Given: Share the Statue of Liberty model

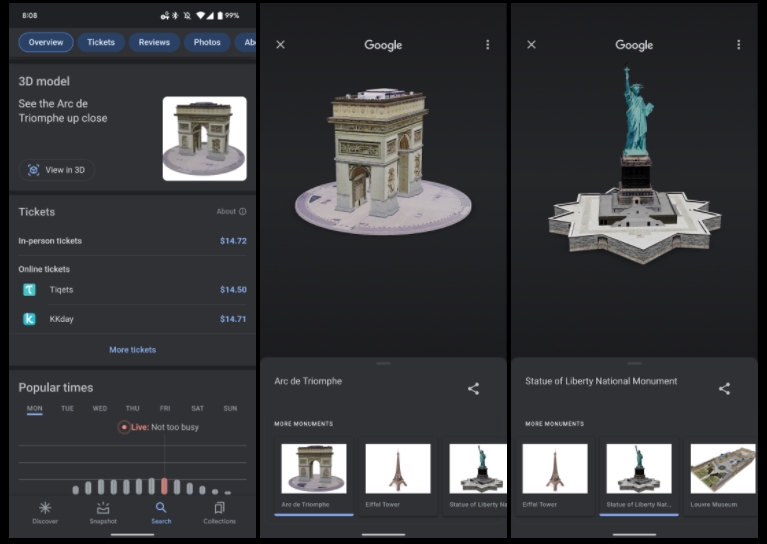Looking at the screenshot, I should (x=724, y=389).
